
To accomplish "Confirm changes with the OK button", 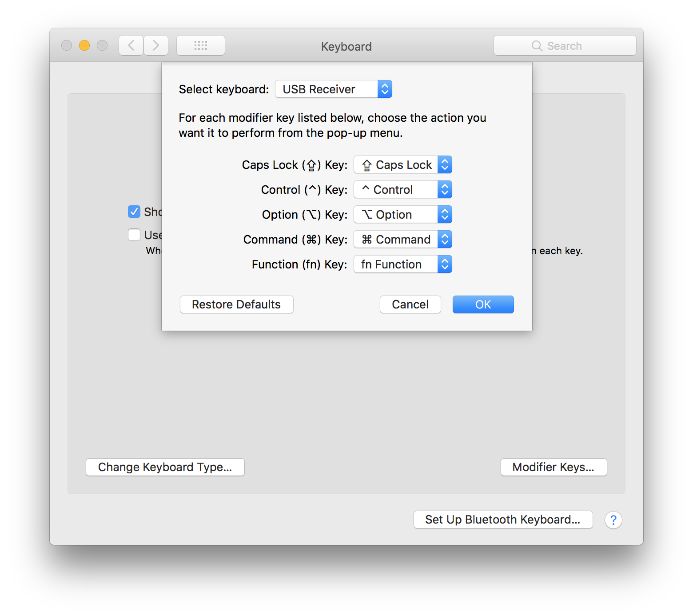I will (x=483, y=304).
